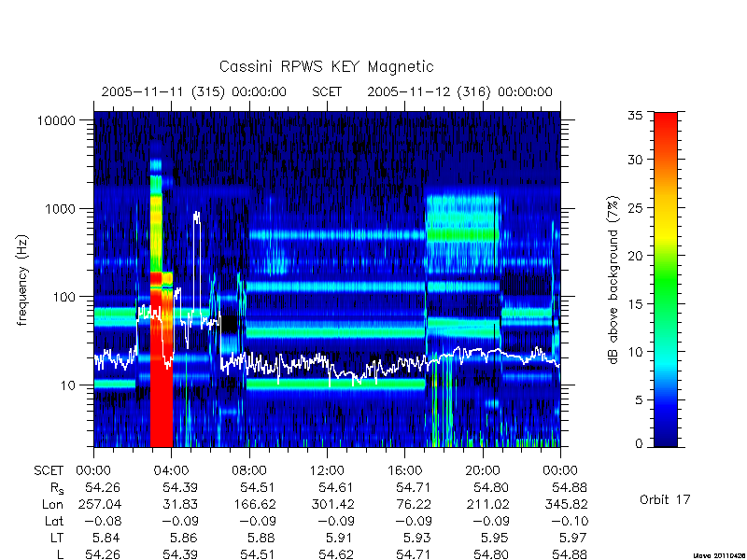
Task: Click Lon value 31.83
Action: click(x=180, y=504)
